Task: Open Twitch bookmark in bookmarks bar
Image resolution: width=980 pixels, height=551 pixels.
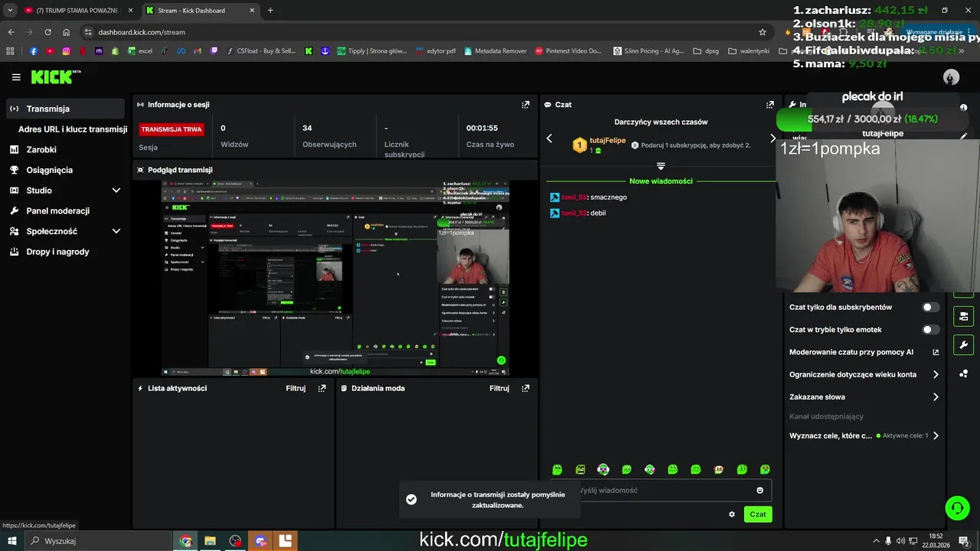Action: [214, 51]
